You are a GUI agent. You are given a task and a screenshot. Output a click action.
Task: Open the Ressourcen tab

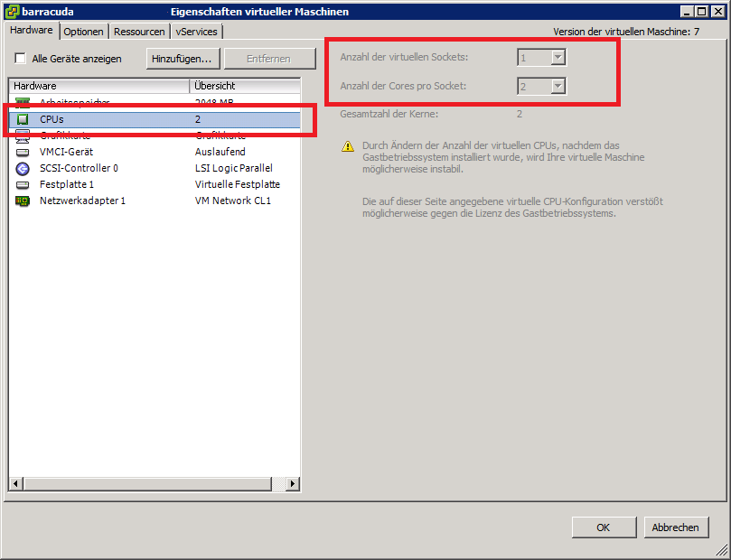(x=139, y=32)
